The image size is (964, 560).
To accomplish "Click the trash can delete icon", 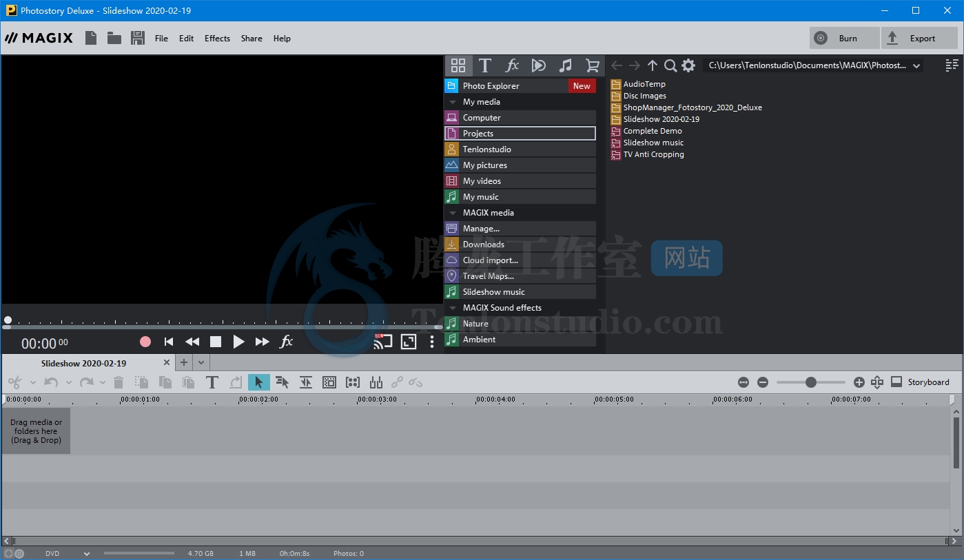I will (119, 382).
